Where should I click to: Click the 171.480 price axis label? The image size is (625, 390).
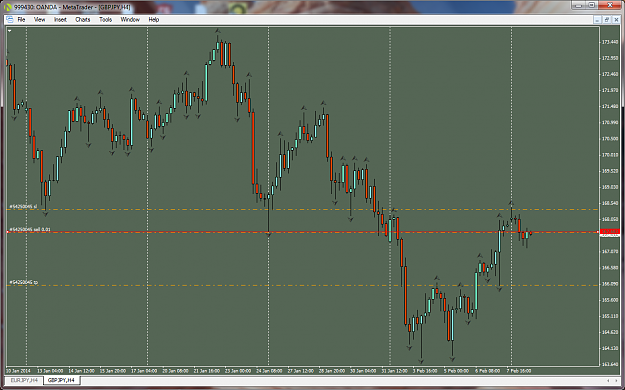pos(610,106)
